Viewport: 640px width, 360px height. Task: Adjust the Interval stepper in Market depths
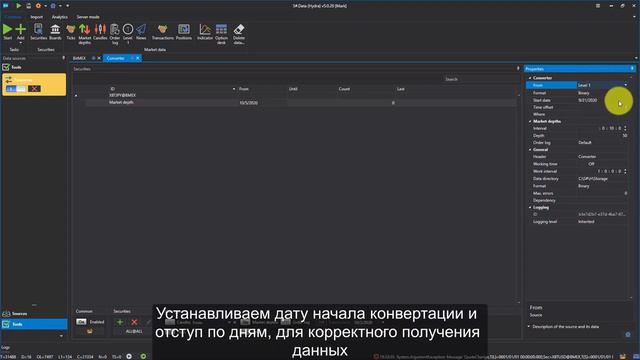click(625, 128)
